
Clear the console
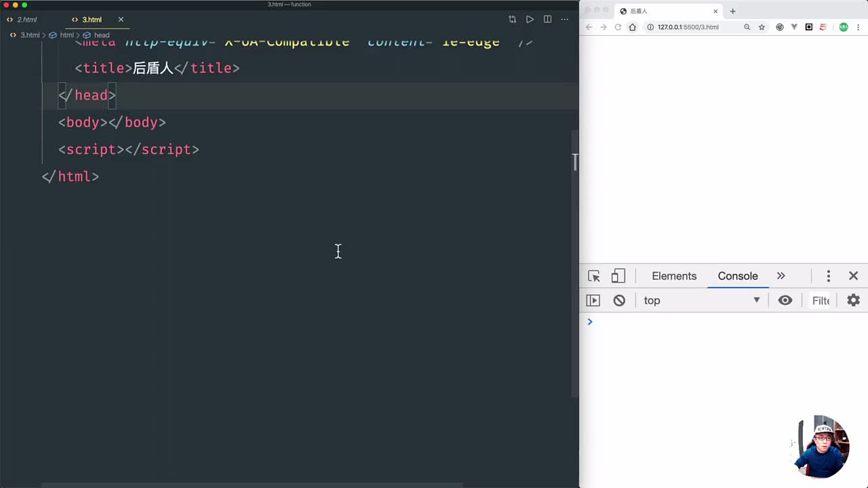(x=619, y=300)
